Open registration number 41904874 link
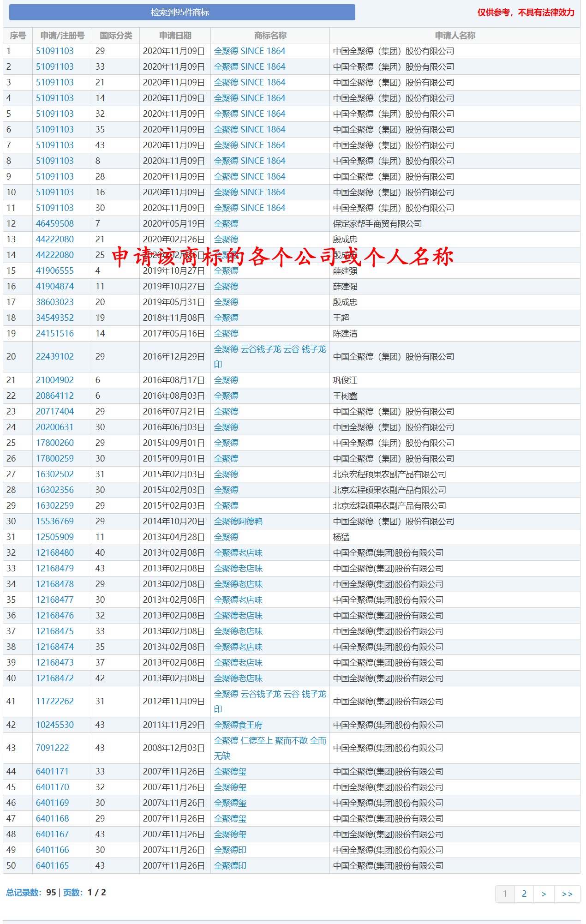 [55, 287]
